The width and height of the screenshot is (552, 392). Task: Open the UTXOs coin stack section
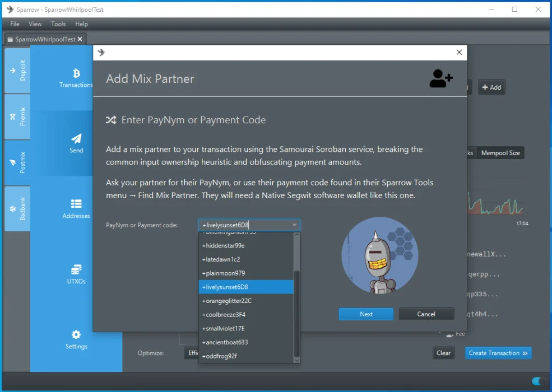click(x=76, y=274)
